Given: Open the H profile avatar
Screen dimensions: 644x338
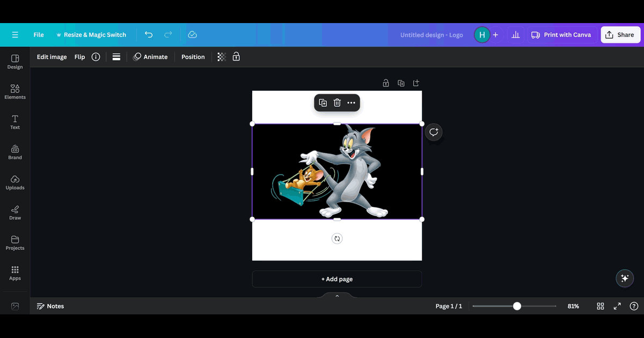Looking at the screenshot, I should tap(482, 35).
